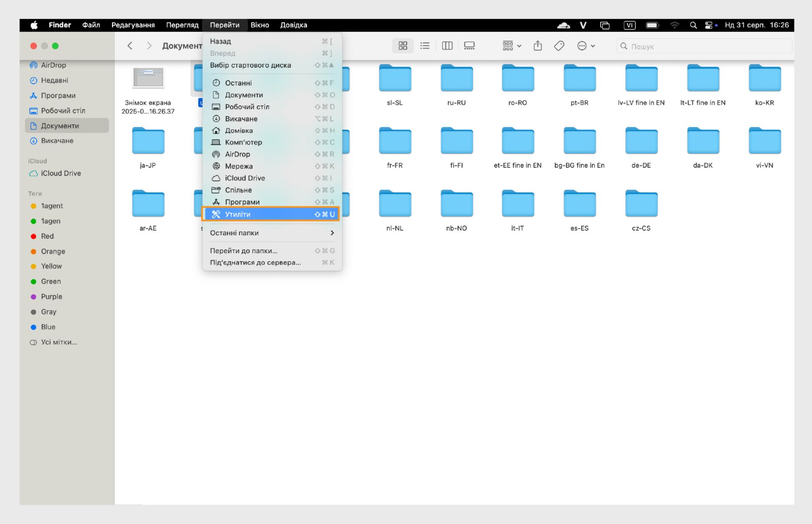Viewport: 812px width, 524px height.
Task: Switch to list view layout
Action: [x=425, y=46]
